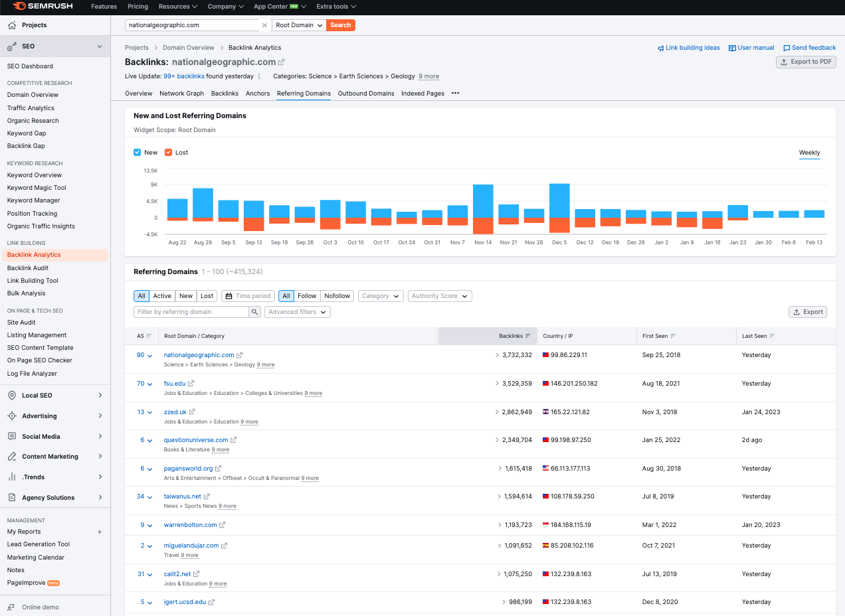845x616 pixels.
Task: Open Projects home icon in sidebar
Action: [11, 25]
